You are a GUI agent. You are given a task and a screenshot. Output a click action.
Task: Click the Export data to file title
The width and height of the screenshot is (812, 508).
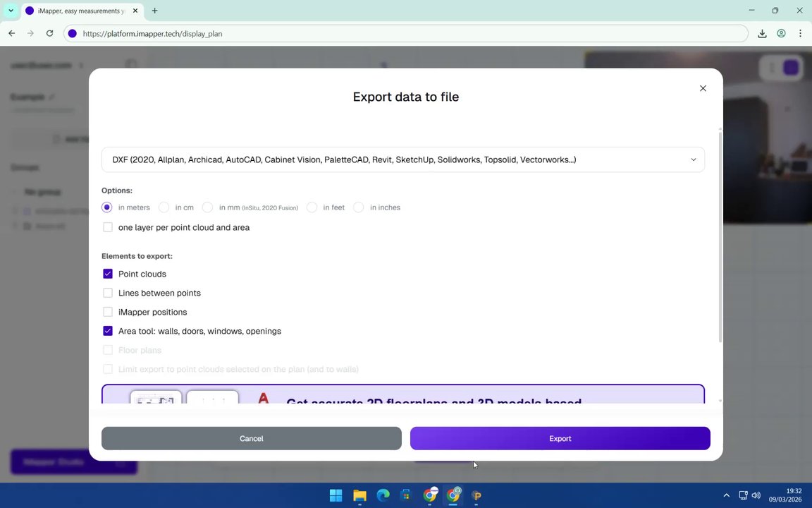click(x=405, y=97)
